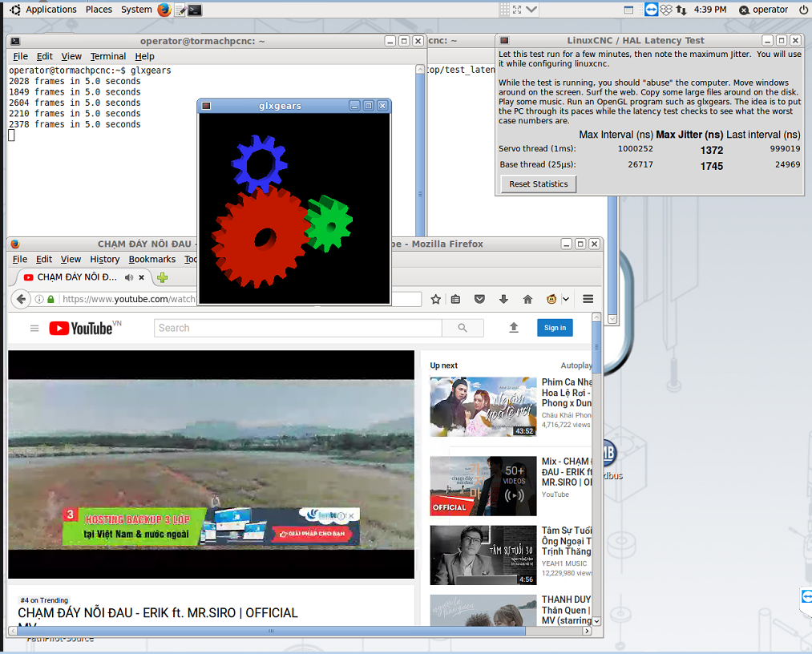The width and height of the screenshot is (812, 654).
Task: Click the Greasemonkey monkey icon
Action: point(551,299)
